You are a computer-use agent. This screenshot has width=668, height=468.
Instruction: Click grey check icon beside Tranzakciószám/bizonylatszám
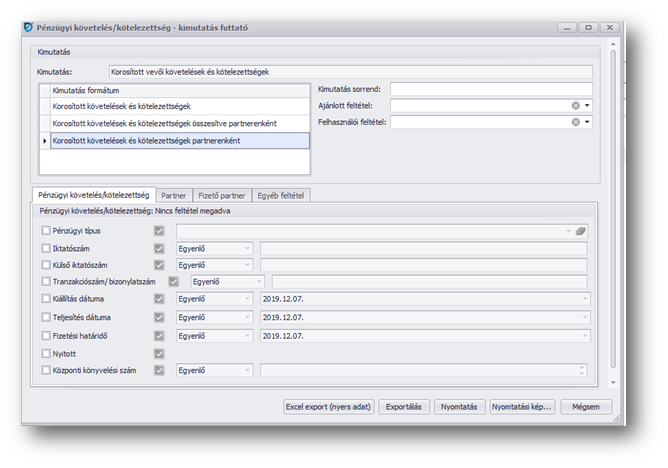[174, 282]
